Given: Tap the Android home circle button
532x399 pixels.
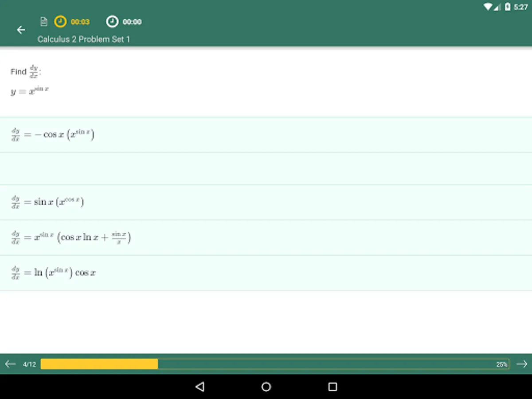Looking at the screenshot, I should [x=266, y=387].
